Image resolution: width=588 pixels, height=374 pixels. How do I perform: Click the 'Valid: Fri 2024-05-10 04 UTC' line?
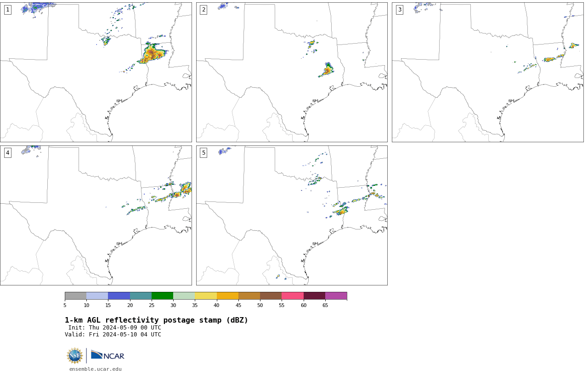[x=113, y=335]
